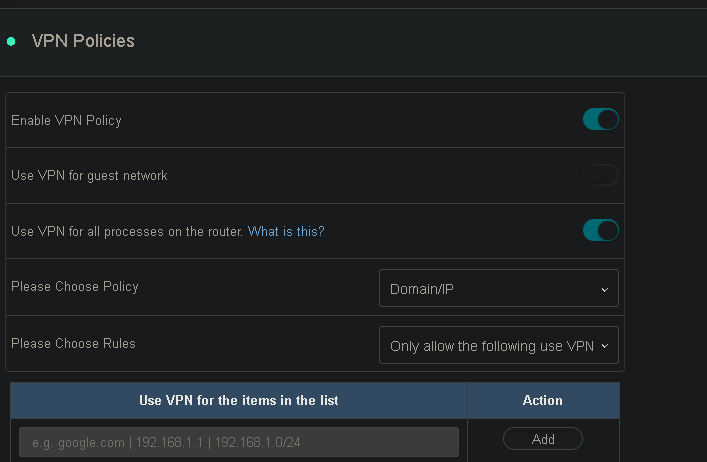Disable VPN for all router processes switch
This screenshot has width=707, height=462.
point(600,231)
